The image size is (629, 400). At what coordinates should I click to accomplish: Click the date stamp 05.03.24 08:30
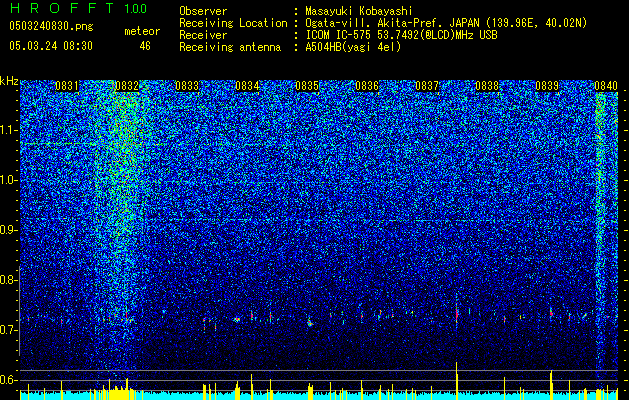point(51,46)
